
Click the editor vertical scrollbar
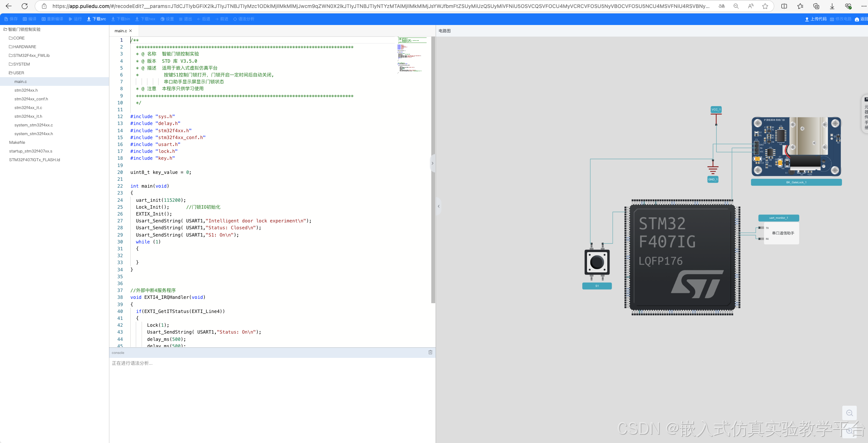pos(433,170)
